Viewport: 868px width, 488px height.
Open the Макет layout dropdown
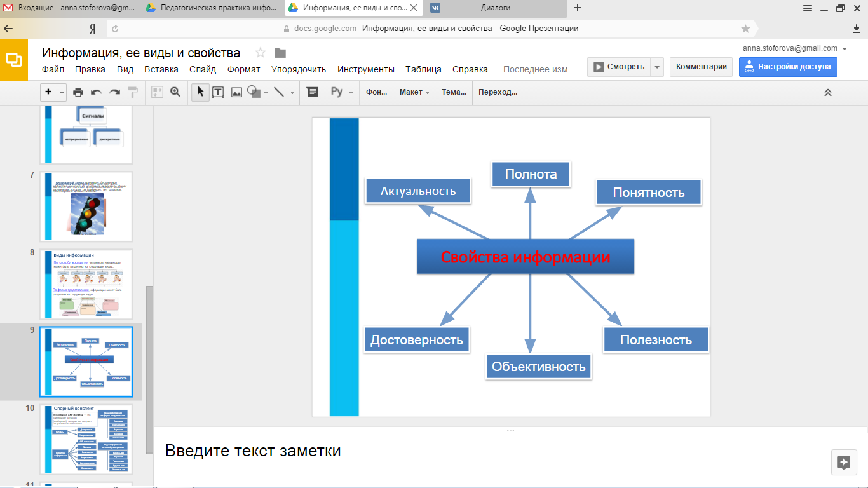point(414,92)
